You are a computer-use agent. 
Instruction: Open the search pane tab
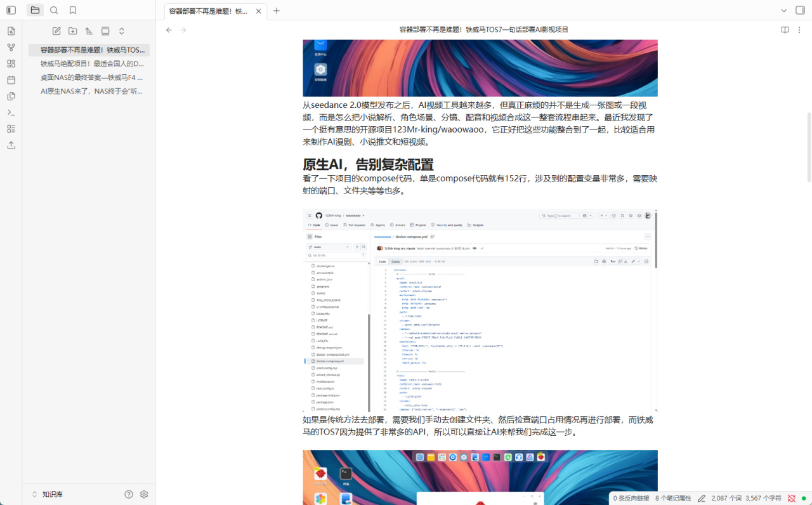[x=54, y=10]
